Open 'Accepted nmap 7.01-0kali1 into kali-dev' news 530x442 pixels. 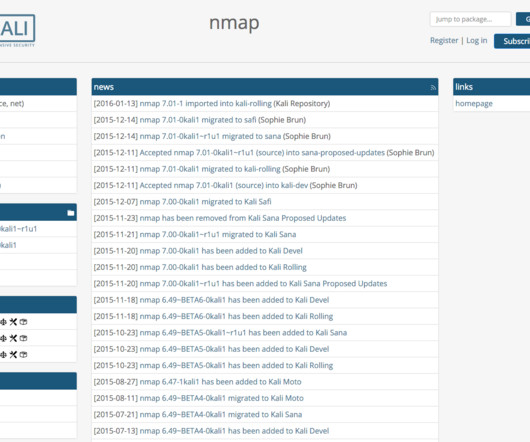[224, 185]
